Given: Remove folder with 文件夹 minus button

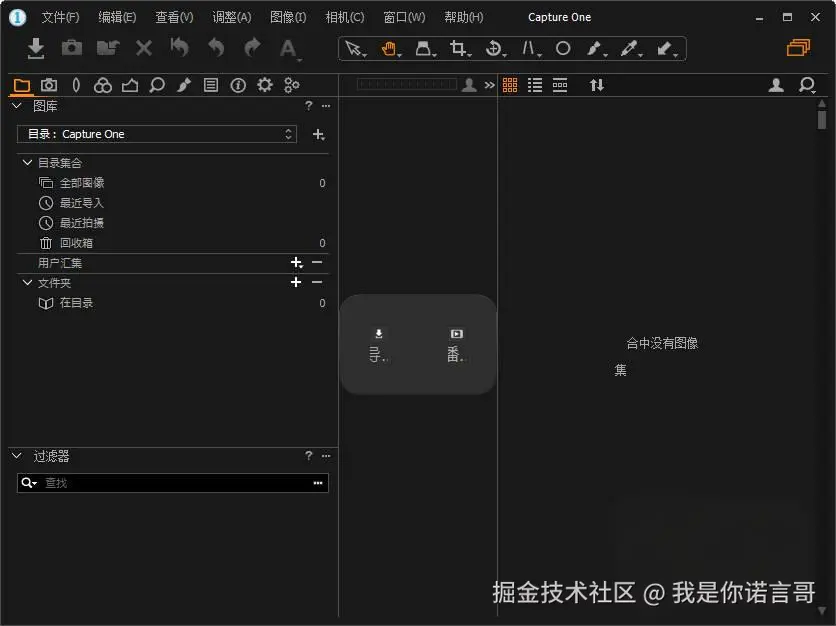Looking at the screenshot, I should 317,282.
